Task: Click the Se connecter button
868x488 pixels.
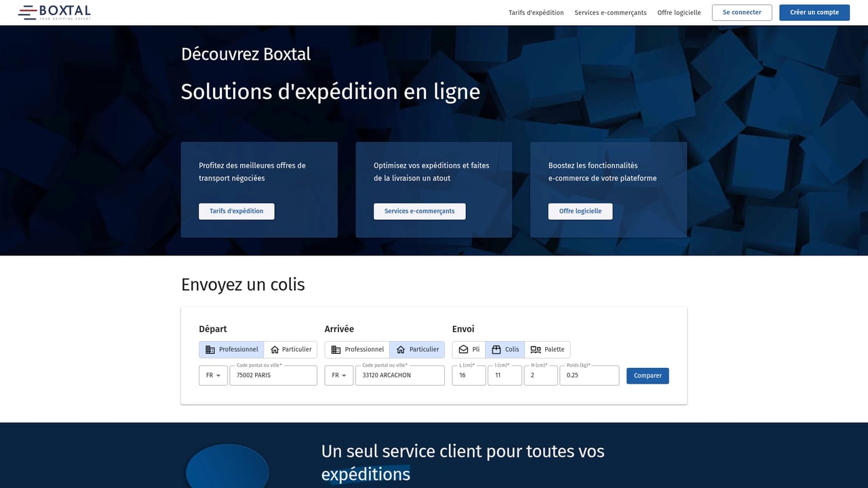Action: pos(741,12)
